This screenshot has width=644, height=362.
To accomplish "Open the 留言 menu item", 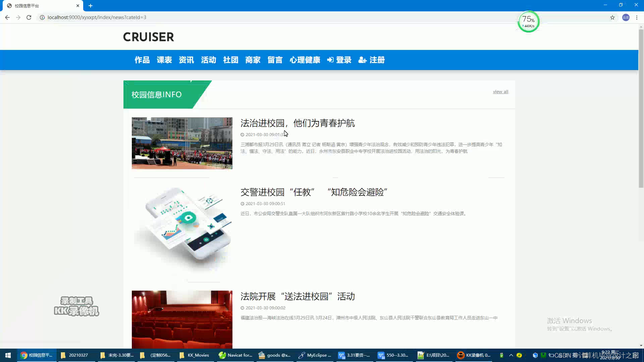I will [275, 60].
